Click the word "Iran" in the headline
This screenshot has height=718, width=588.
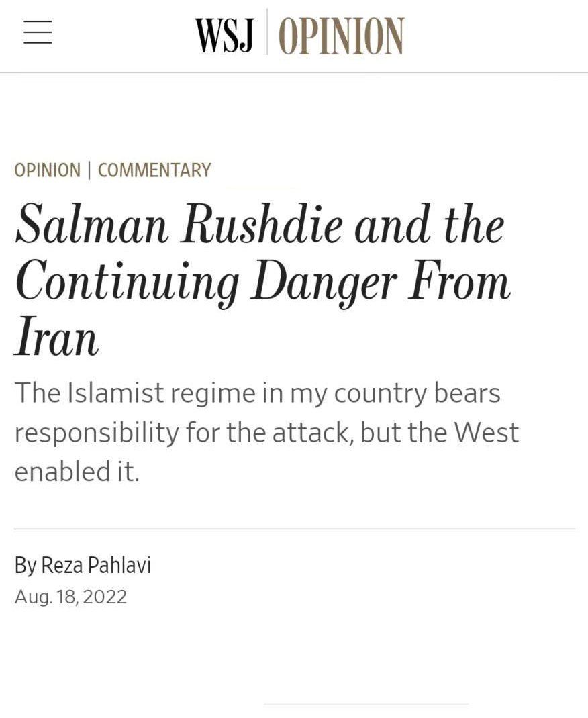(56, 339)
